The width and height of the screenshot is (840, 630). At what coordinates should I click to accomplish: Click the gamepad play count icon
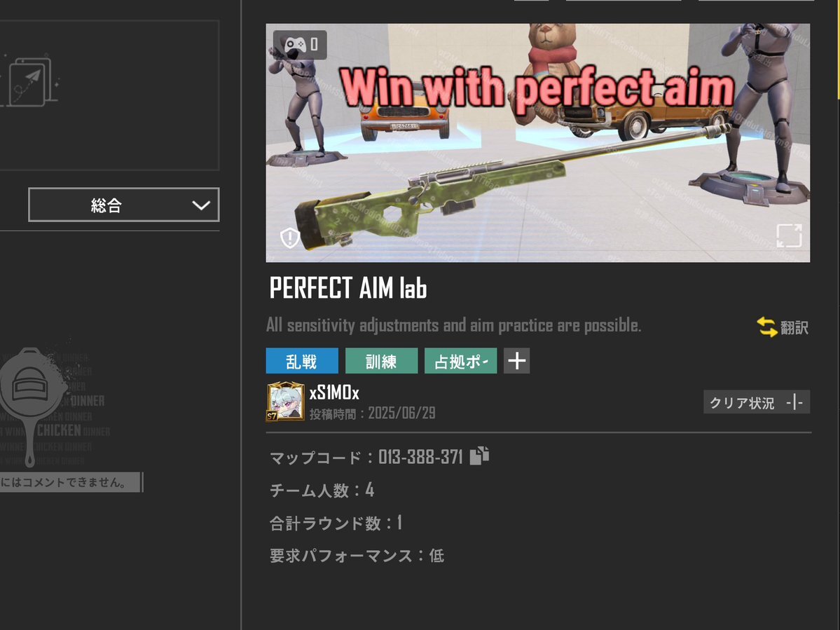(299, 45)
